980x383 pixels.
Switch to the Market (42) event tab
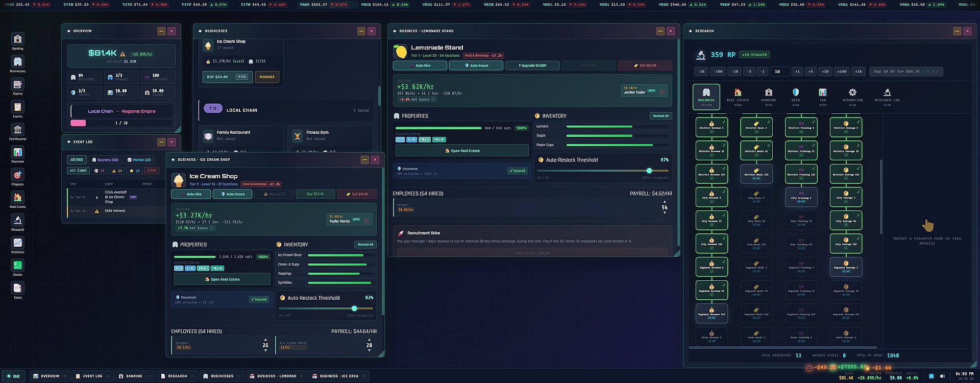[139, 160]
